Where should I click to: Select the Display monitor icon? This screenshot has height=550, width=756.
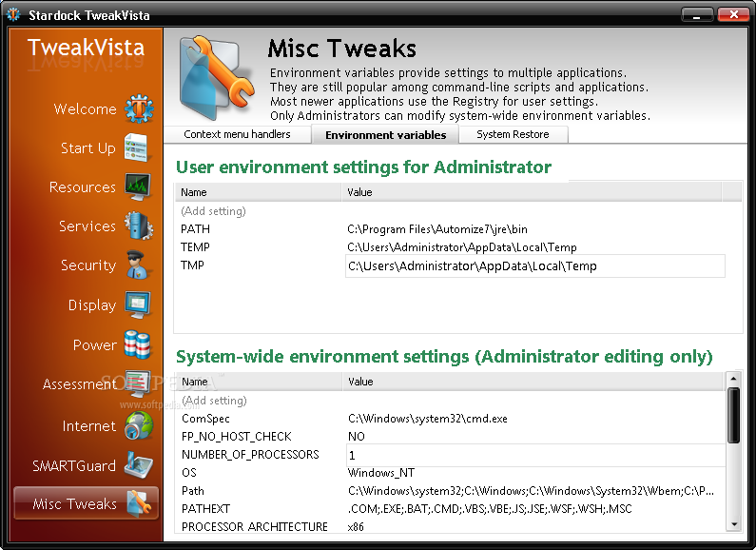coord(138,304)
